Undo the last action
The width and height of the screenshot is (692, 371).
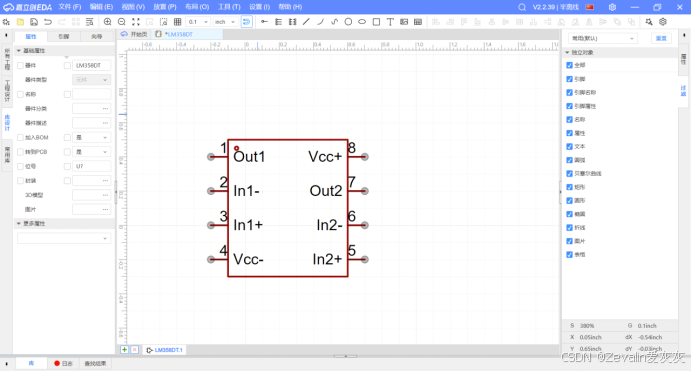pos(48,22)
